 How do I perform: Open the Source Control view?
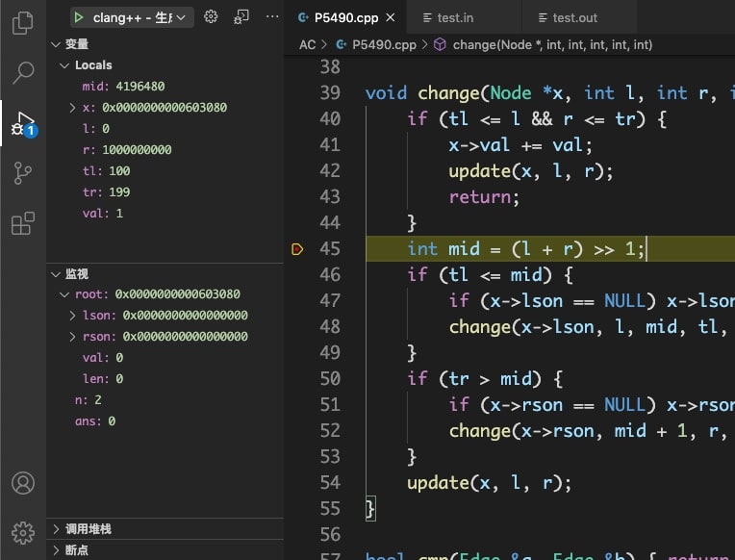pos(22,174)
